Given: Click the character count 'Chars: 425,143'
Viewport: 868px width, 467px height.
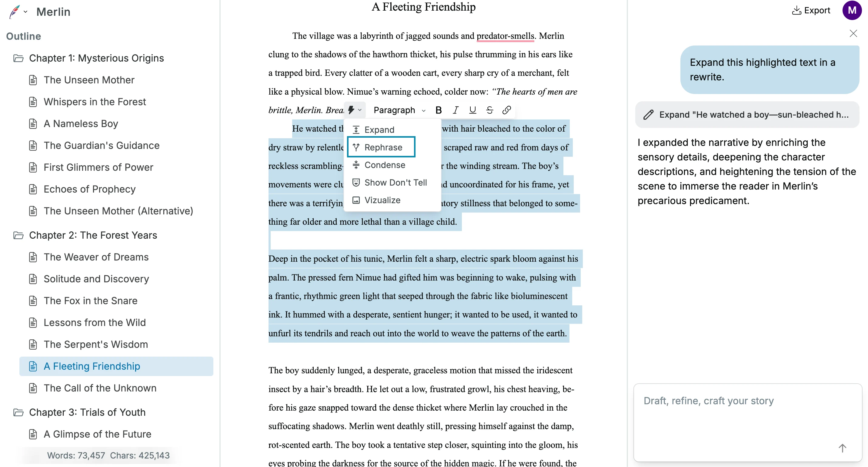Looking at the screenshot, I should tap(140, 455).
